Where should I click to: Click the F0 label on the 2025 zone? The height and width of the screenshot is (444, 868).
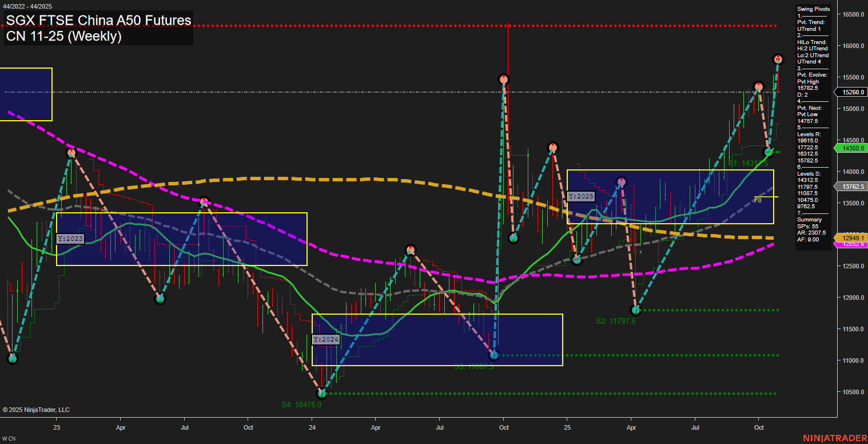pyautogui.click(x=758, y=200)
